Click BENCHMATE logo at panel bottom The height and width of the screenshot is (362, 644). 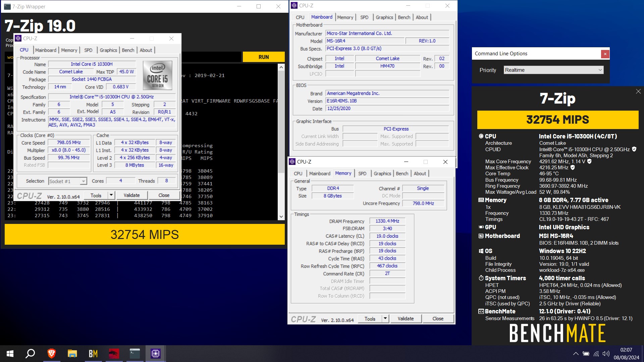pyautogui.click(x=557, y=333)
